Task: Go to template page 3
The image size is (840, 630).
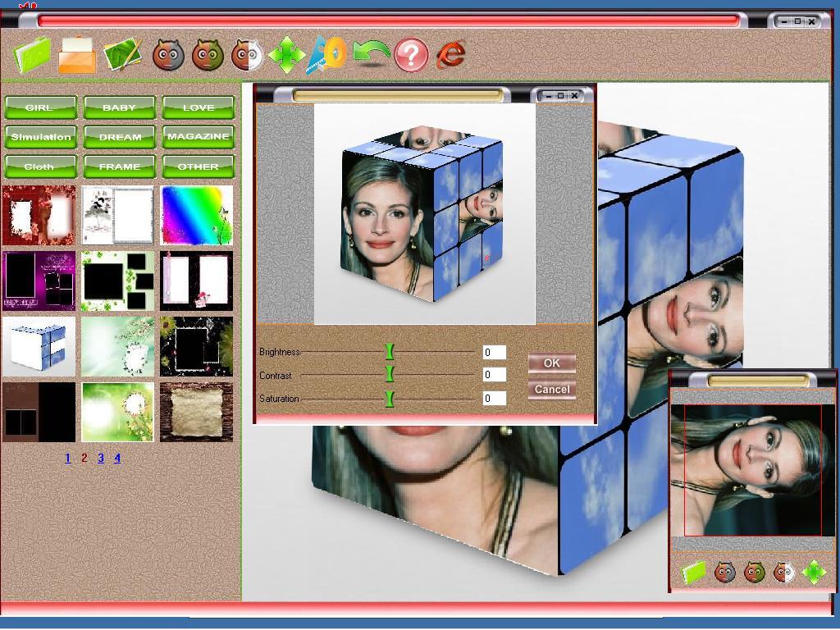Action: tap(101, 458)
